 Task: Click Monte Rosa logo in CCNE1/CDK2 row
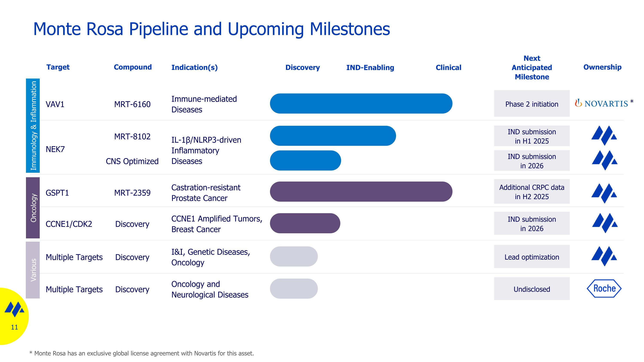pos(605,223)
